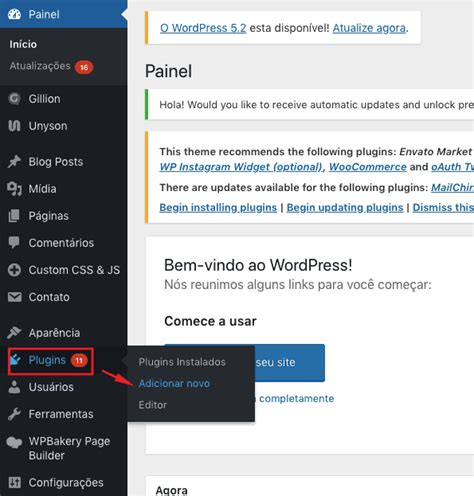Click the Plugins plug icon
Image resolution: width=474 pixels, height=496 pixels.
click(15, 360)
